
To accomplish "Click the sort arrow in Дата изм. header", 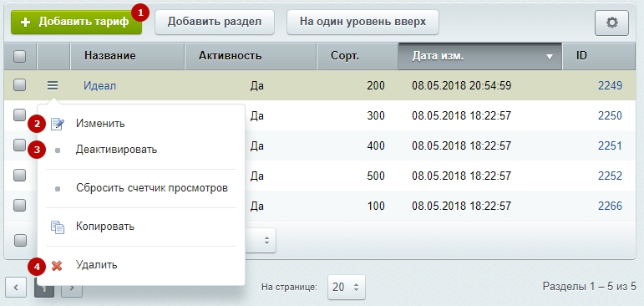I will (x=550, y=57).
